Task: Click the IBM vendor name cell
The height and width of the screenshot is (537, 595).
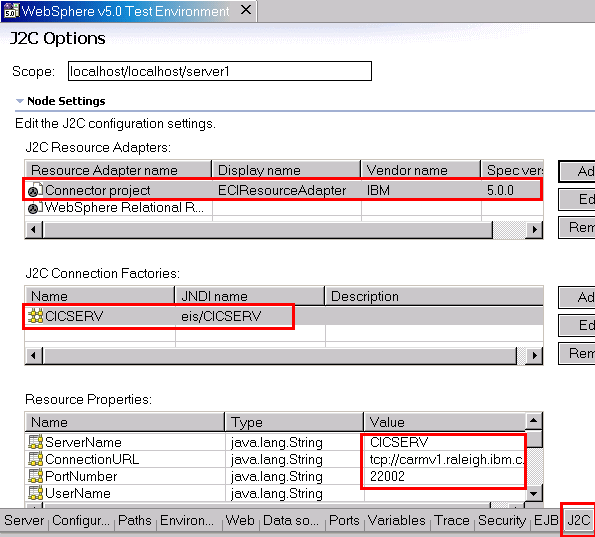Action: tap(378, 190)
